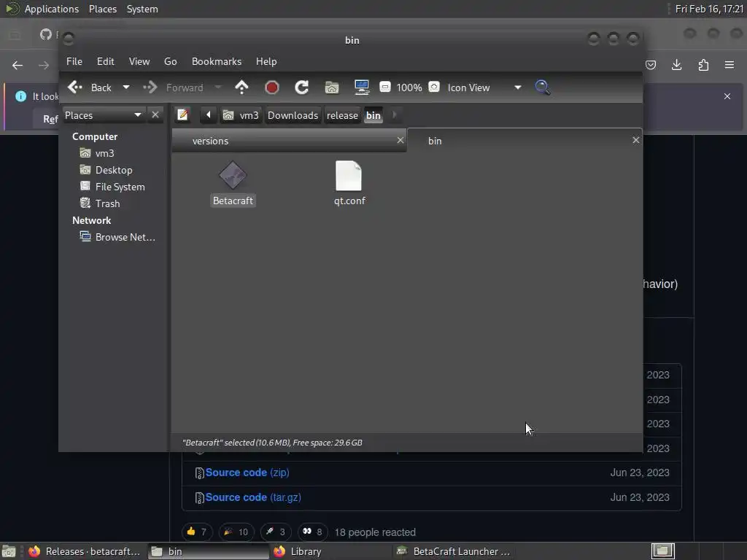Open the Firefox hamburger menu
The height and width of the screenshot is (560, 747).
[x=729, y=65]
